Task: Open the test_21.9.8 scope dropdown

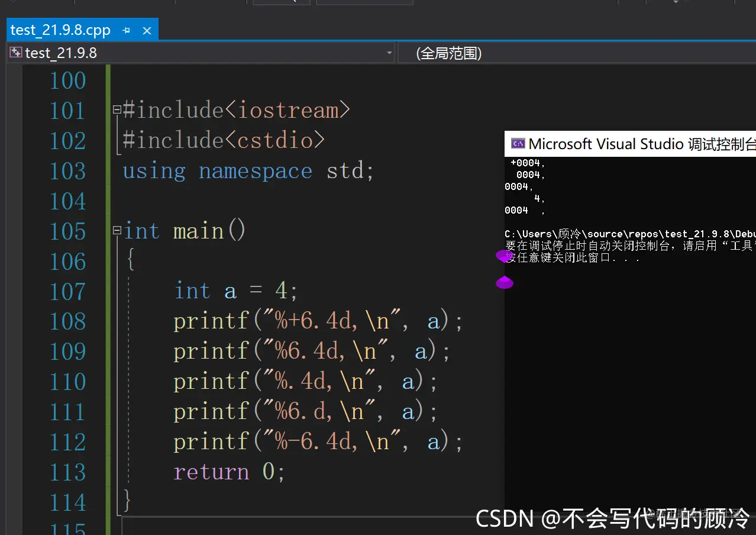Action: pos(389,53)
